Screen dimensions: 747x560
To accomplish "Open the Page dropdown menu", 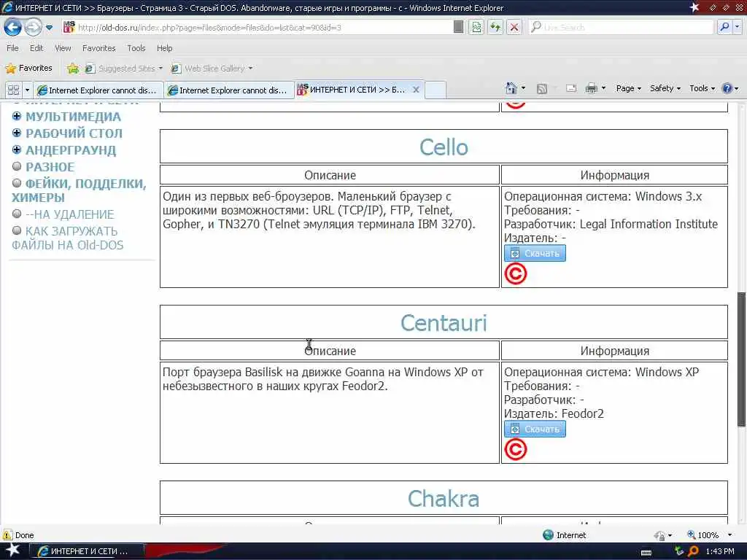I will pos(628,88).
